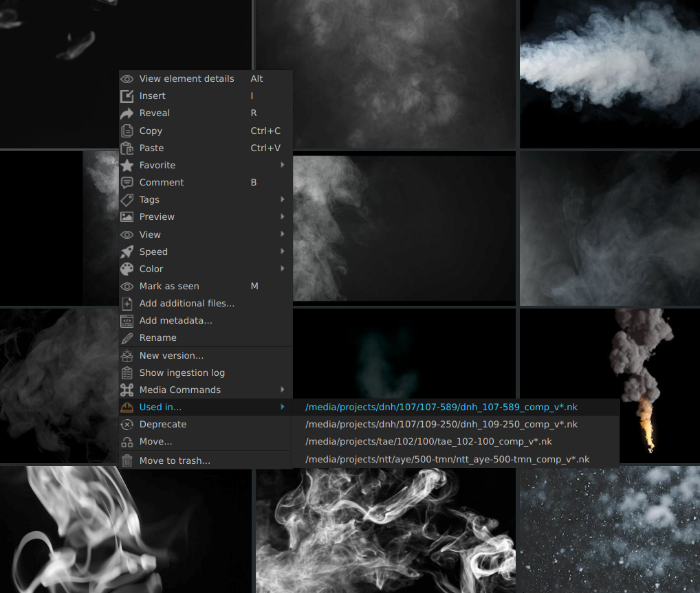Viewport: 700px width, 593px height.
Task: Click the Comment speech bubble icon
Action: click(x=127, y=183)
